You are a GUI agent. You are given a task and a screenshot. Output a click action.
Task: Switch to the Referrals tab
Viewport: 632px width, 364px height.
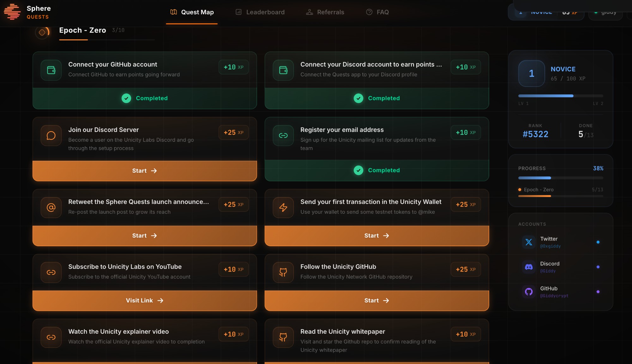click(x=325, y=12)
